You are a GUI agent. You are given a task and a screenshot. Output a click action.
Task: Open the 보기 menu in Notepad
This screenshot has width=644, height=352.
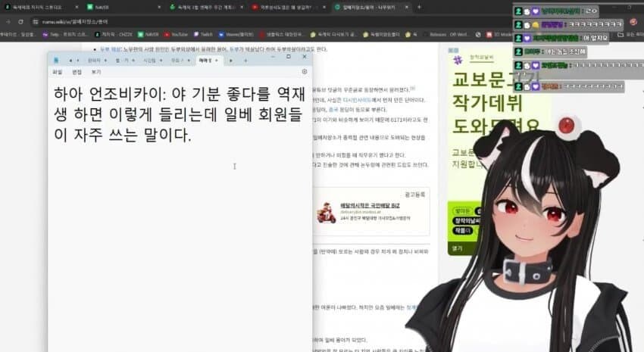pyautogui.click(x=96, y=72)
